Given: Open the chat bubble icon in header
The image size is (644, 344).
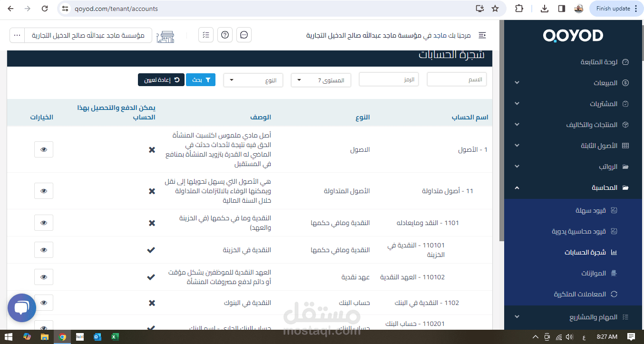Looking at the screenshot, I should tap(244, 35).
